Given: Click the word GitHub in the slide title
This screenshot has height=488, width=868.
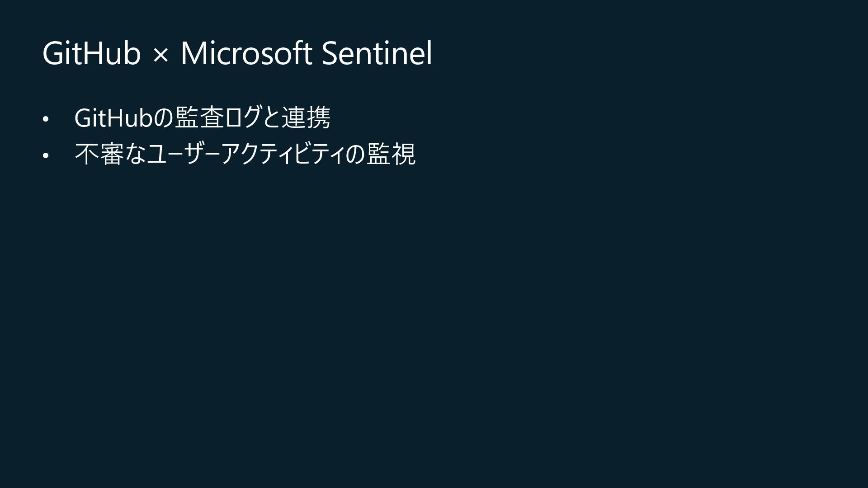Looking at the screenshot, I should [x=91, y=53].
